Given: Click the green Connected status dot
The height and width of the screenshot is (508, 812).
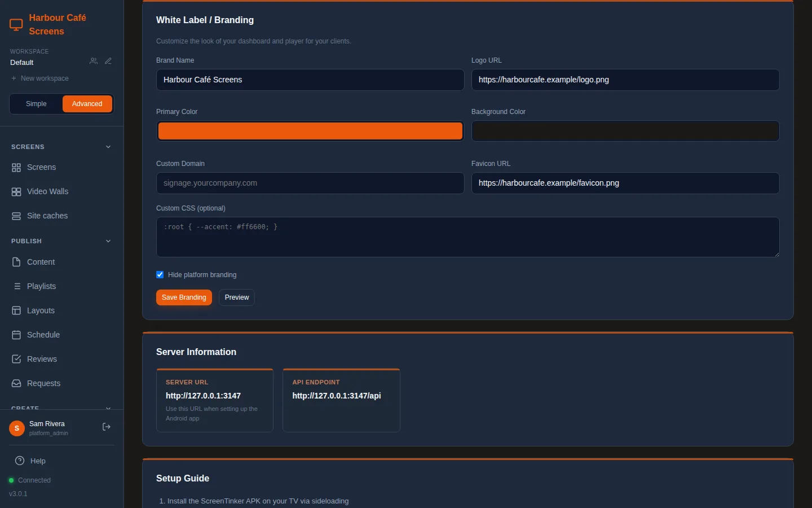Looking at the screenshot, I should pos(11,480).
